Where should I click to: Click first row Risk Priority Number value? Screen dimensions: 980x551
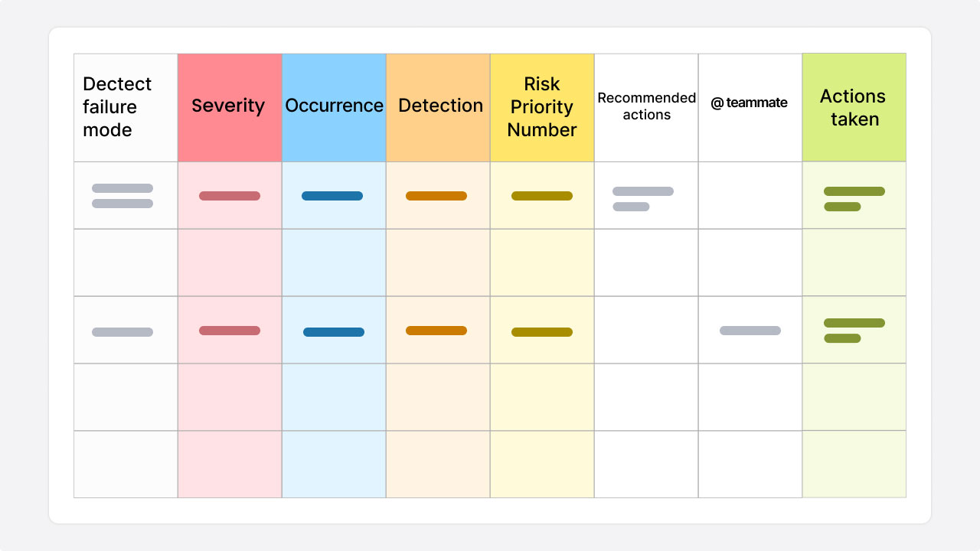click(x=542, y=196)
